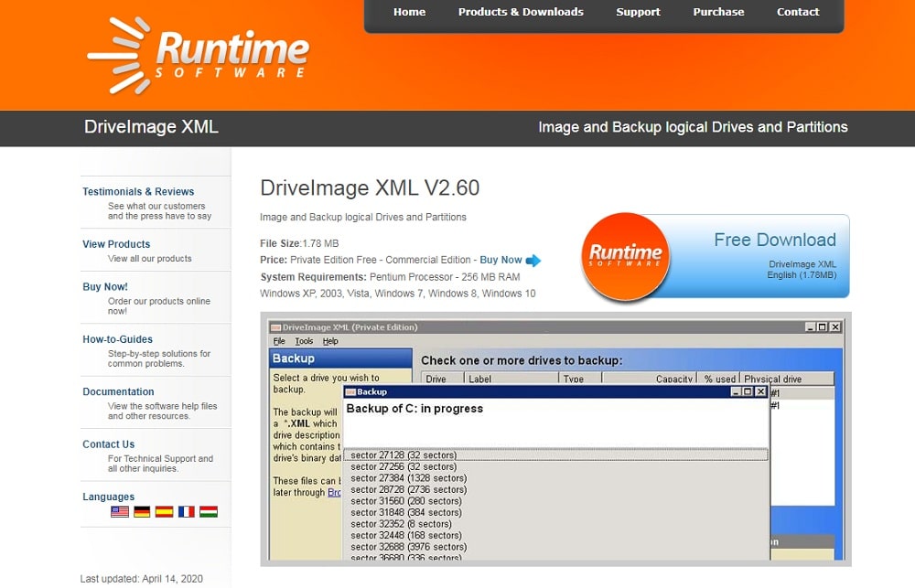The height and width of the screenshot is (588, 915).
Task: Click the round Runtime download badge
Action: (626, 257)
